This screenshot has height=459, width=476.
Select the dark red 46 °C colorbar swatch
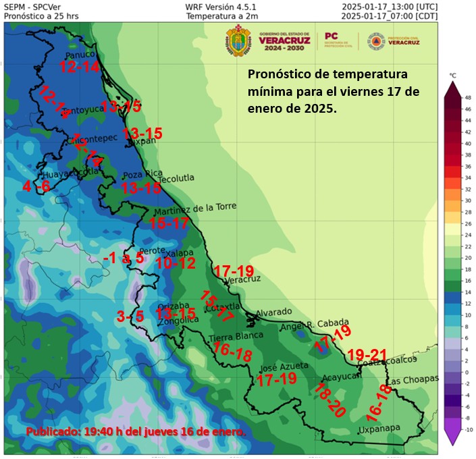tap(452, 103)
